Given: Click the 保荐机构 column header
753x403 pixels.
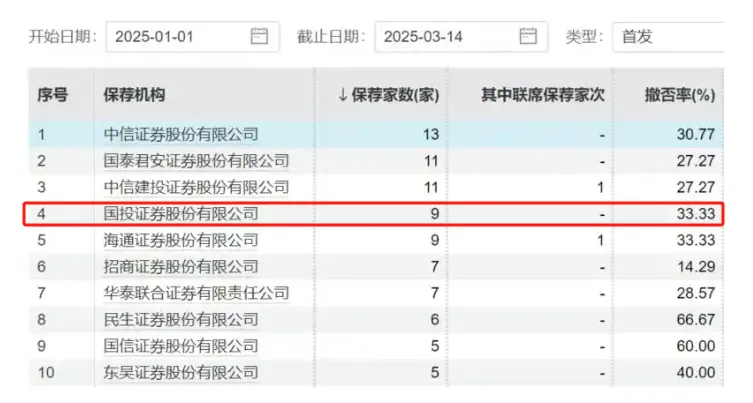Looking at the screenshot, I should pos(134,95).
